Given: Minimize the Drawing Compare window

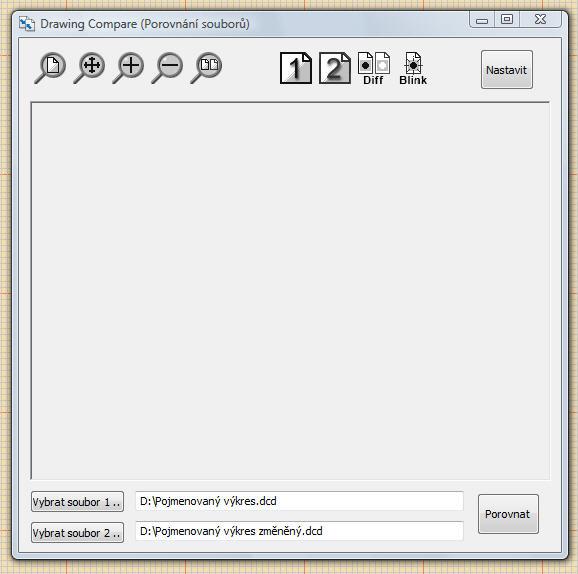Looking at the screenshot, I should [x=482, y=20].
